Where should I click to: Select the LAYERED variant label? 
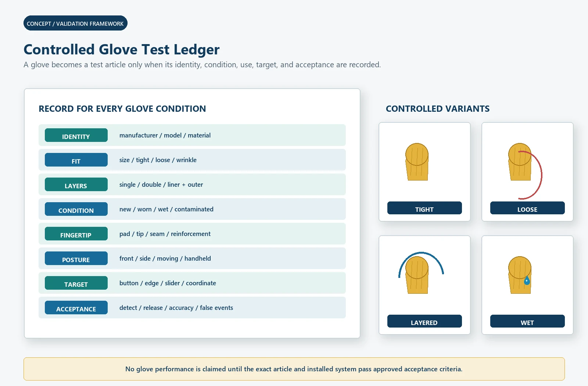tap(424, 321)
